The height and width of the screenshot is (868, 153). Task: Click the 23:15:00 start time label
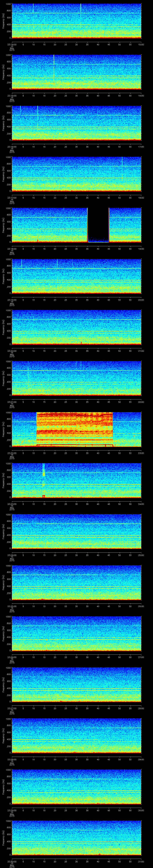coord(12,96)
